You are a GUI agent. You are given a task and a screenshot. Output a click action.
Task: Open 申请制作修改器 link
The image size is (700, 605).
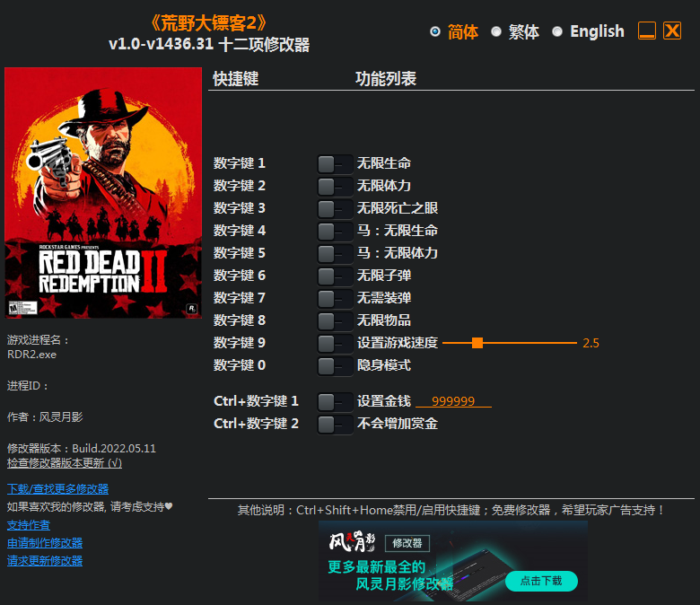(x=45, y=543)
